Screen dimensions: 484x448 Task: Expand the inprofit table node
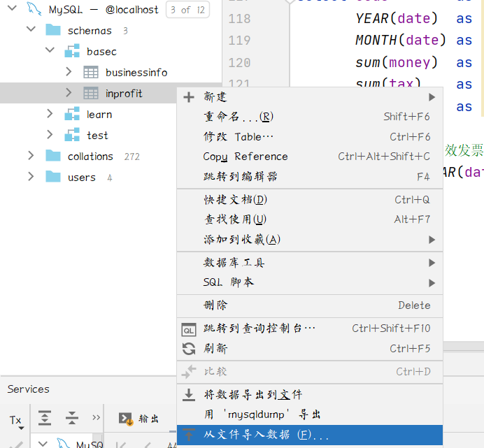coord(69,92)
